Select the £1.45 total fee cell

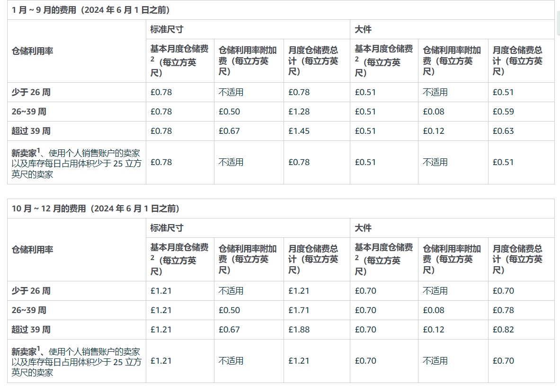tap(298, 131)
